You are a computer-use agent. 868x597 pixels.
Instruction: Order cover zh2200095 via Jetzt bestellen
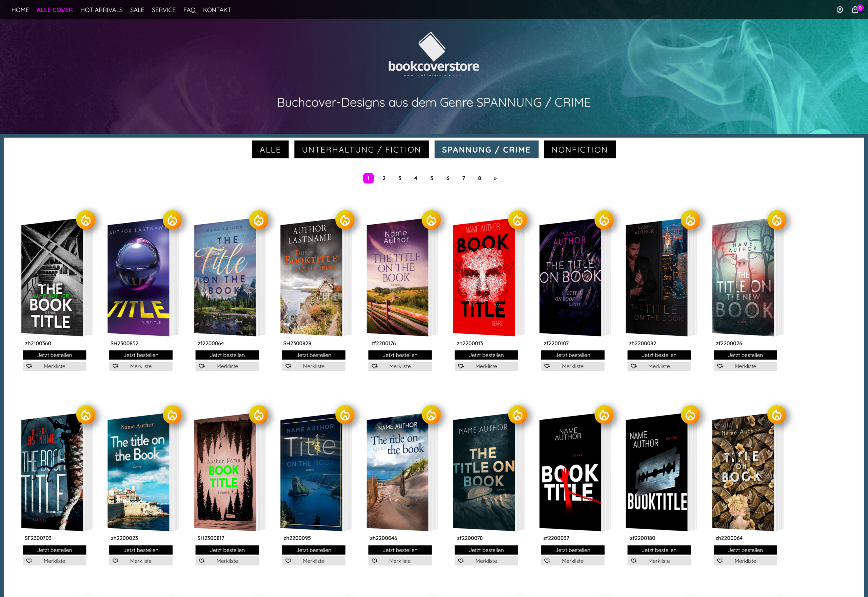click(313, 550)
